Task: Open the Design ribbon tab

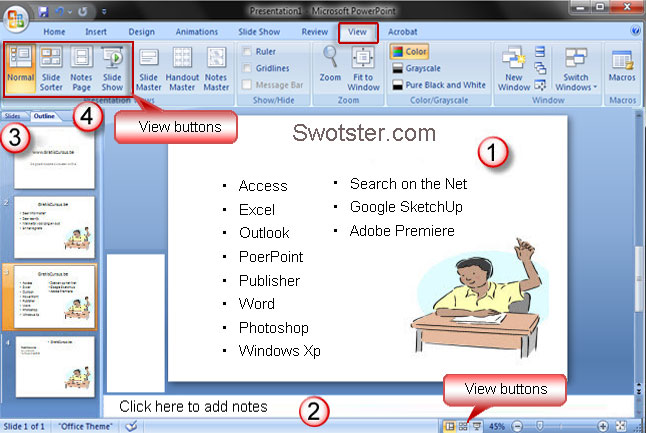Action: point(142,32)
